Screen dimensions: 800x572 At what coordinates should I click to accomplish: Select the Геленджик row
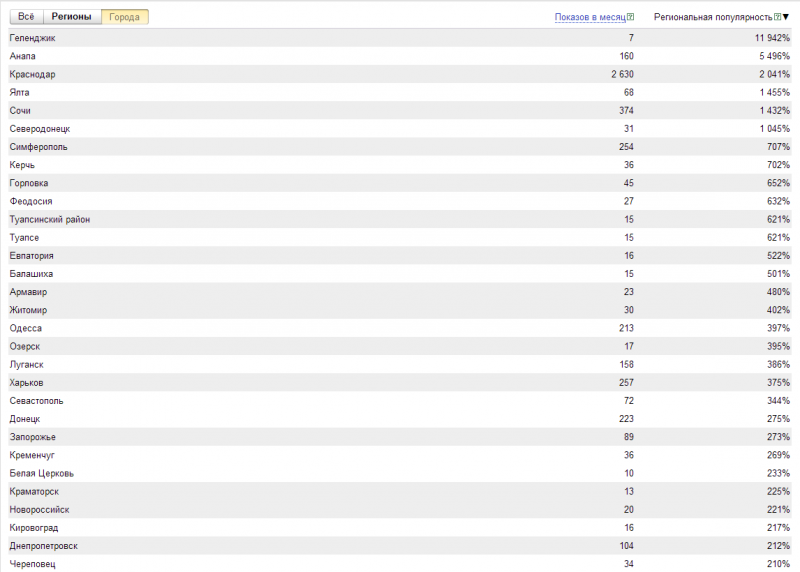[32, 38]
